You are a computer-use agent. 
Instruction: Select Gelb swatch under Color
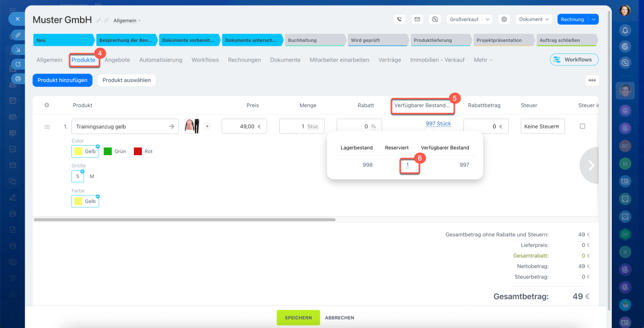85,151
